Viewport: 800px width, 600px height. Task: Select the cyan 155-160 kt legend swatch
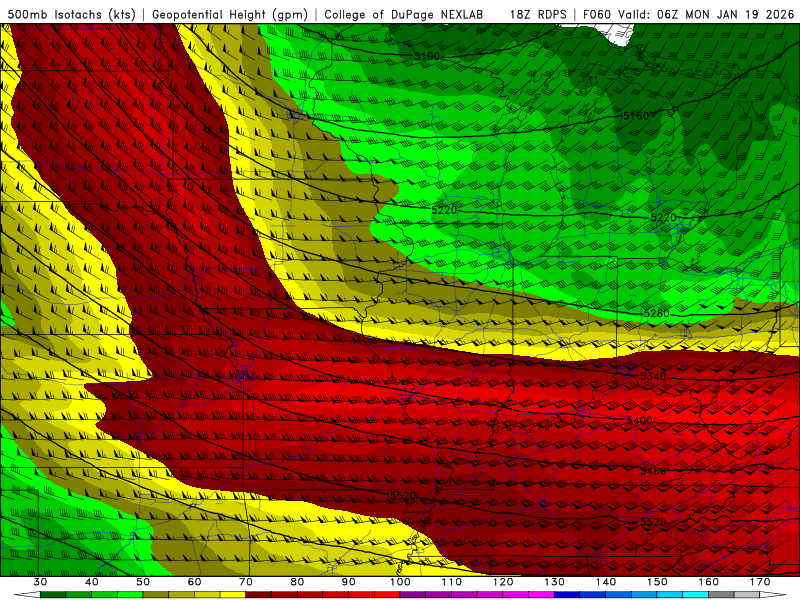tap(696, 595)
